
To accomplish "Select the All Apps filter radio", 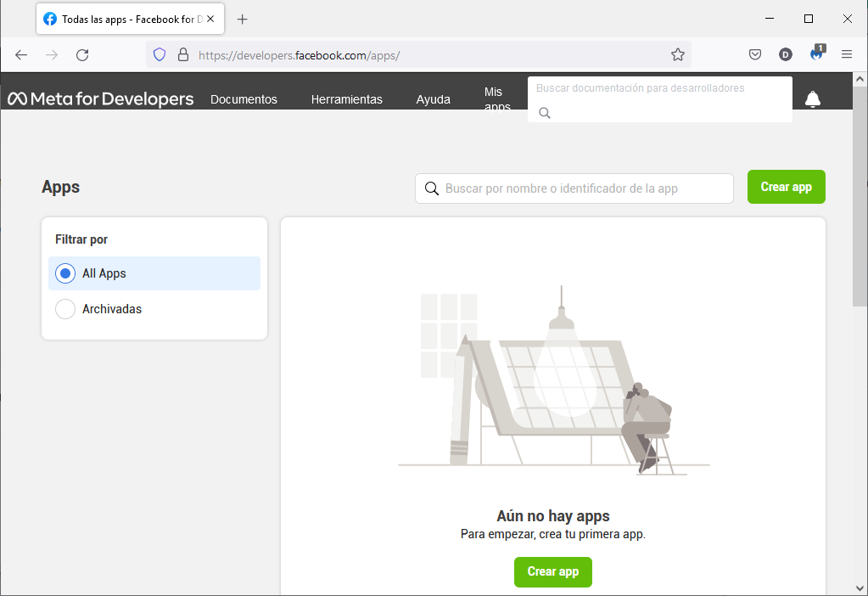I will [x=65, y=273].
